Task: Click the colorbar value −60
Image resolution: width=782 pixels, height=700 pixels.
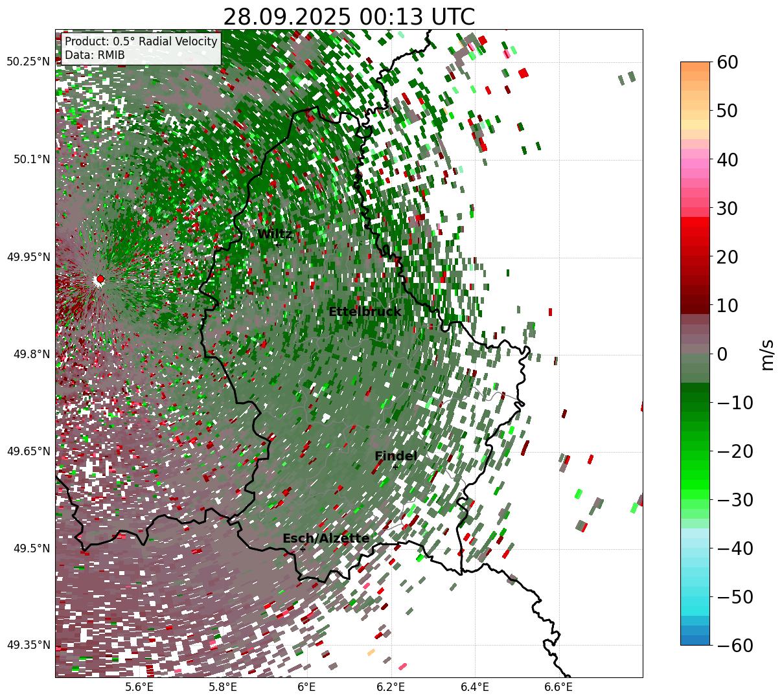Action: click(x=734, y=645)
